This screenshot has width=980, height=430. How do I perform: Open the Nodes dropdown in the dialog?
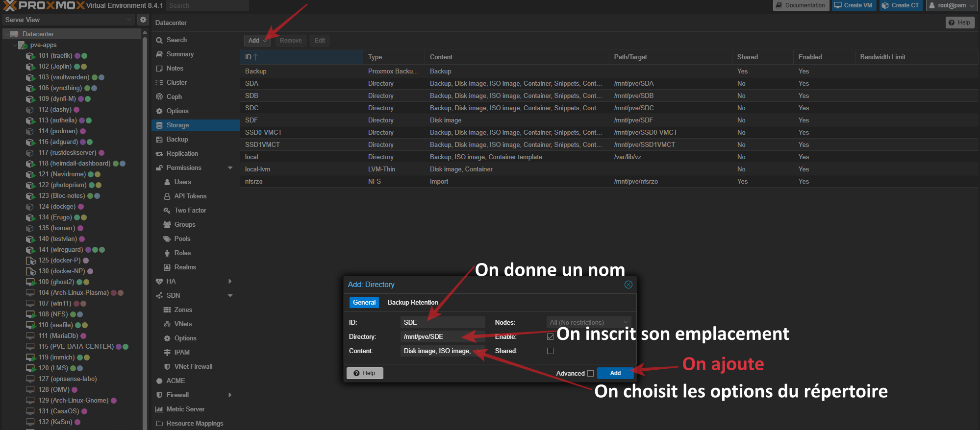(x=588, y=322)
